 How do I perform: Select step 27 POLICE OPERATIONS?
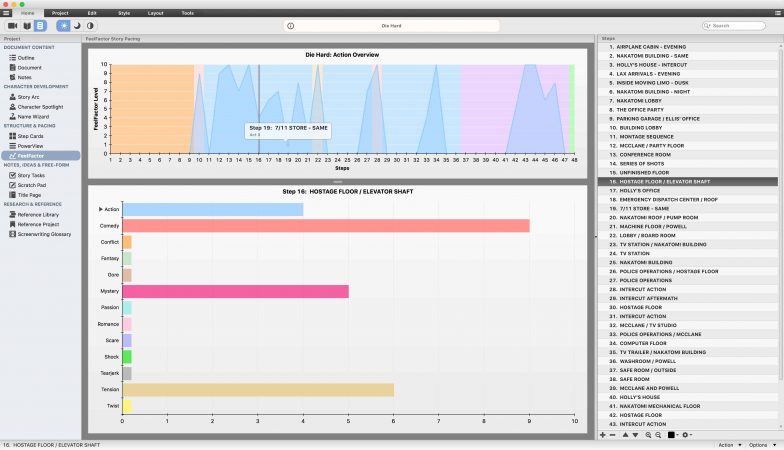coord(688,280)
